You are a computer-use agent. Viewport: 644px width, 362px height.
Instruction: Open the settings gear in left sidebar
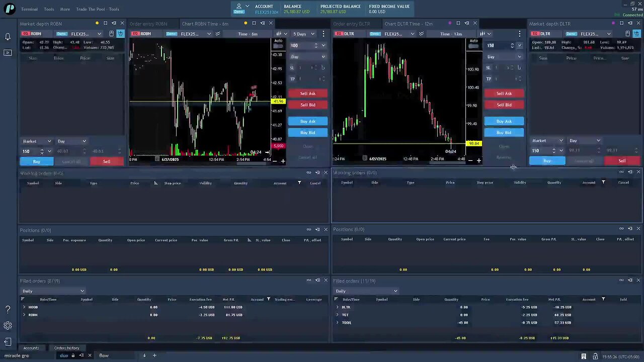click(x=8, y=326)
